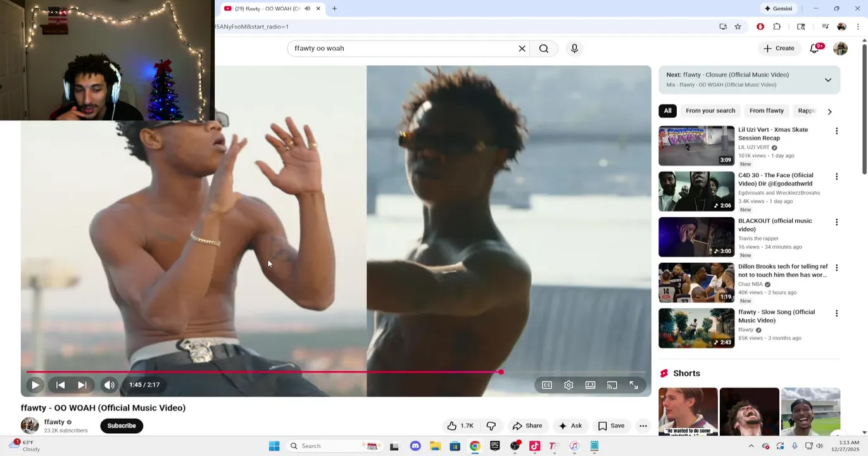Open C4D 30 The Face video title
This screenshot has width=868, height=456.
(x=776, y=179)
